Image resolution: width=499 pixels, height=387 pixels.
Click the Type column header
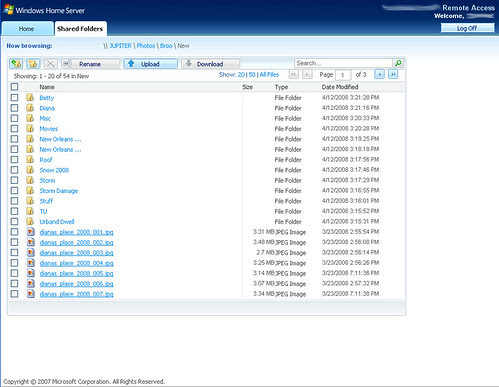pos(281,87)
